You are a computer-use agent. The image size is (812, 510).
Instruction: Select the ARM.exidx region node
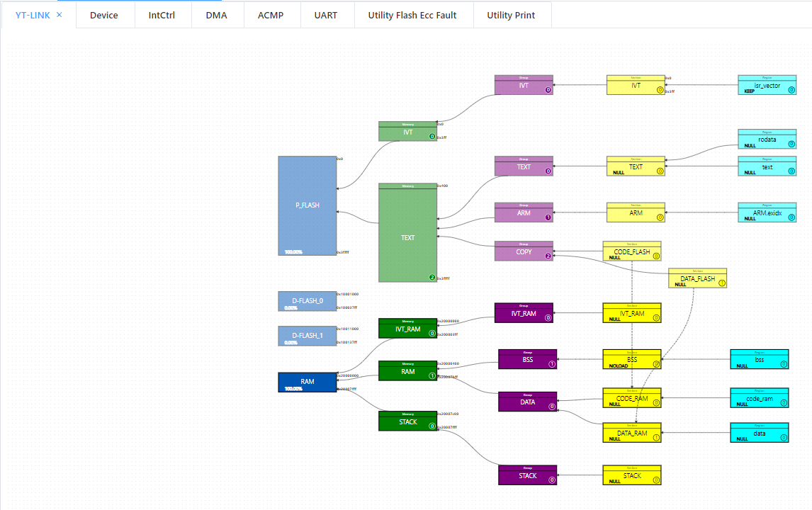(x=767, y=212)
